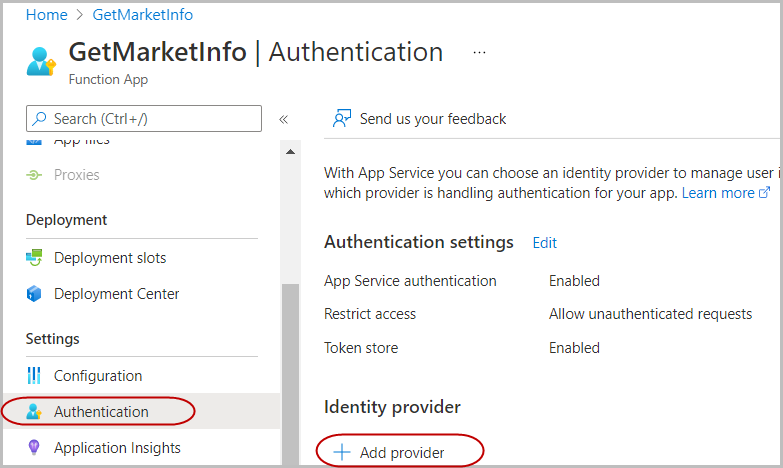Open Deployment slots menu item
Screen dimensions: 783x468
click(110, 258)
